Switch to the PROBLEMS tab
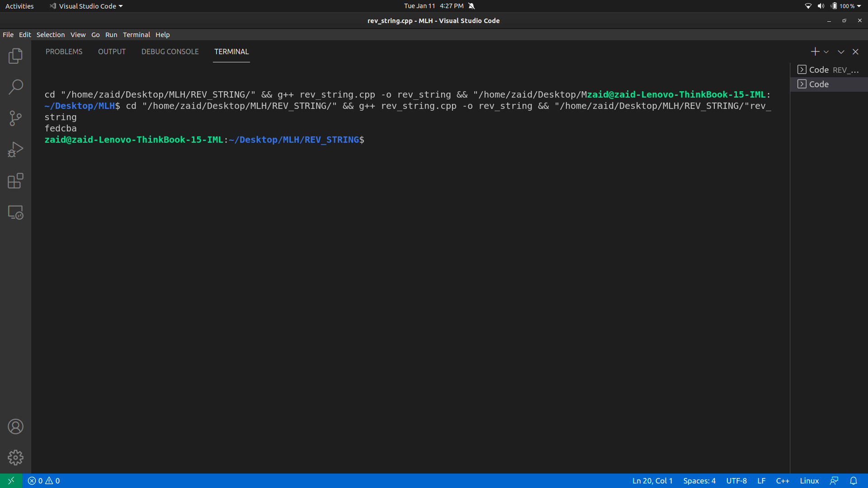This screenshot has height=488, width=868. [64, 52]
